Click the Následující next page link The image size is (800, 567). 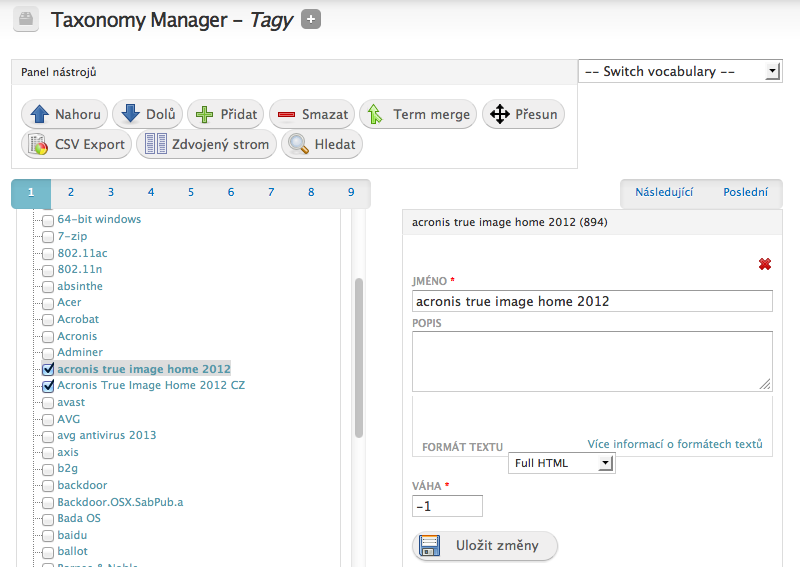click(x=664, y=192)
